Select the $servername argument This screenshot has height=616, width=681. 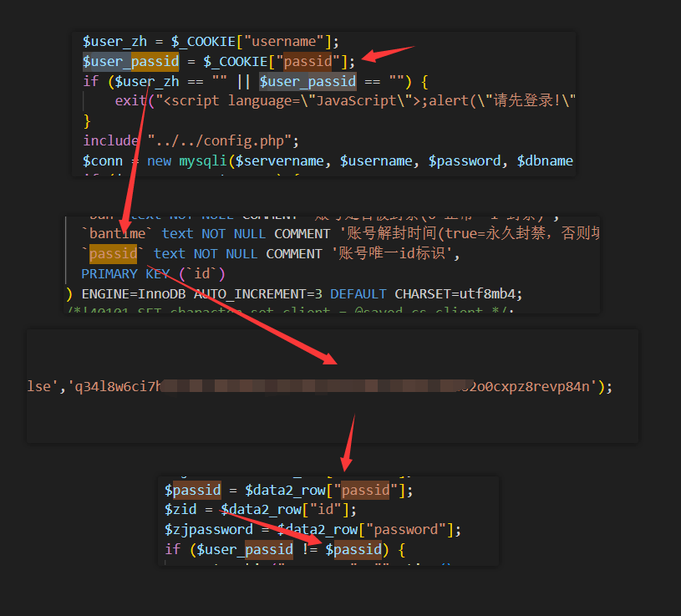point(279,161)
